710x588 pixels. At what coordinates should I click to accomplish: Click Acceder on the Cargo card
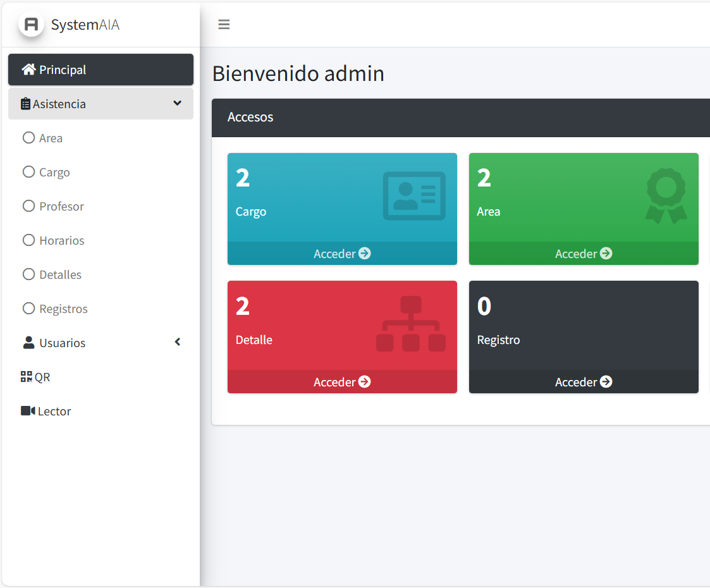(x=341, y=254)
